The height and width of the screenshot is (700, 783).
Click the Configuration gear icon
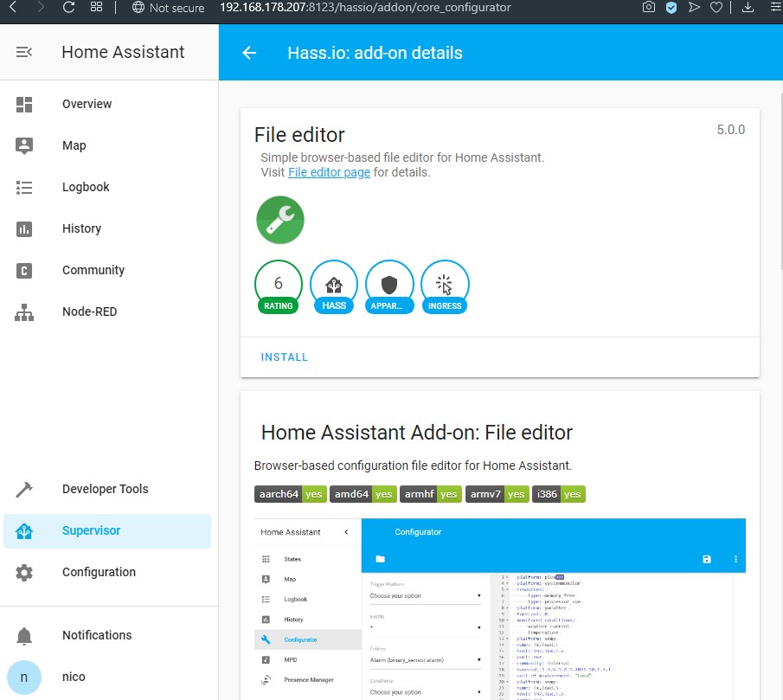coord(24,572)
